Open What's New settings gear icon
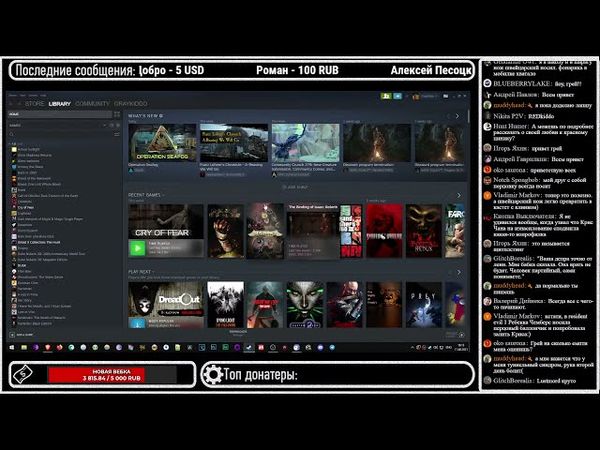This screenshot has height=450, width=600. click(x=161, y=116)
